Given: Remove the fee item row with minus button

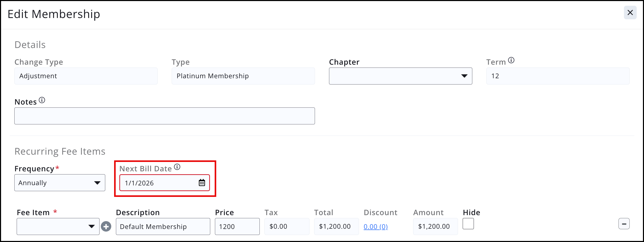Looking at the screenshot, I should 624,224.
